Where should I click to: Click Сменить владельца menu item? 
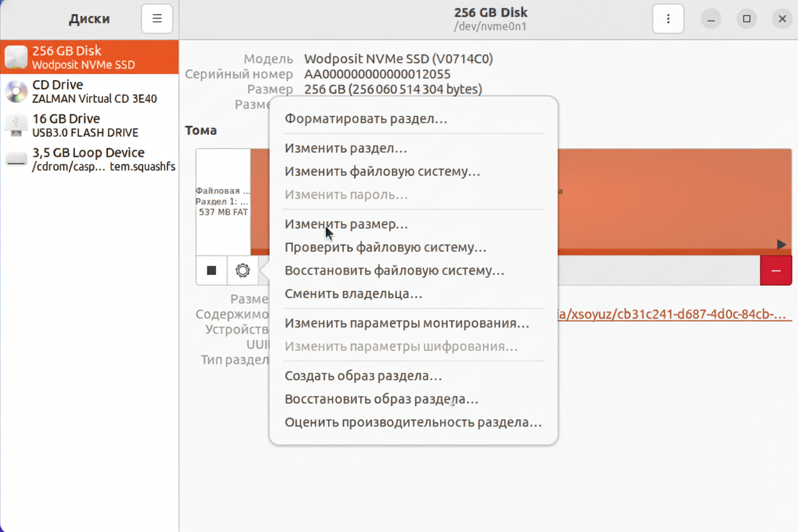coord(353,294)
